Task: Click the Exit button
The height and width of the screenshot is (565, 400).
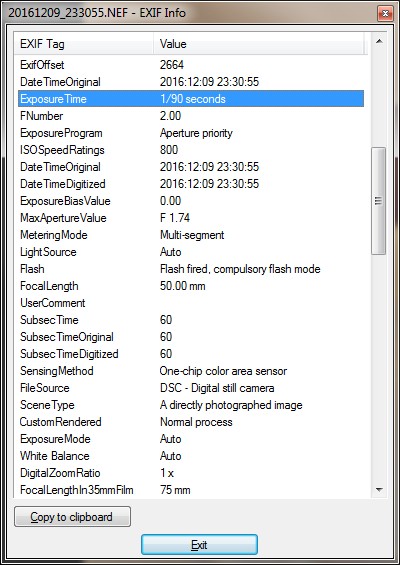Action: 199,544
